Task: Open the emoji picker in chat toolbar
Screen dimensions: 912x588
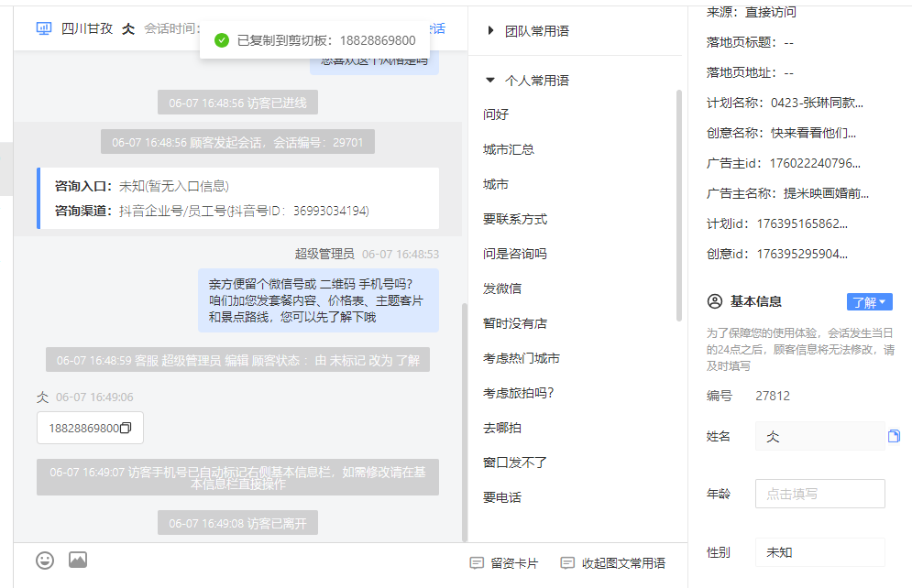Action: [x=45, y=561]
